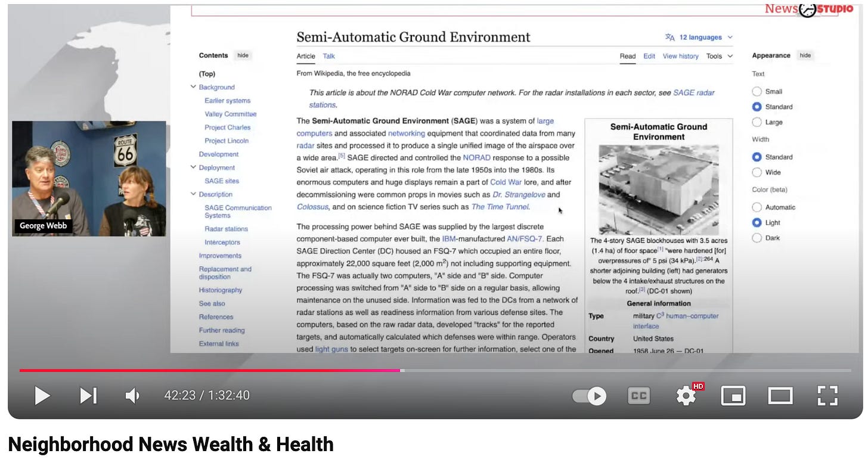Follow the NORAD link
This screenshot has width=868, height=466.
(x=477, y=158)
